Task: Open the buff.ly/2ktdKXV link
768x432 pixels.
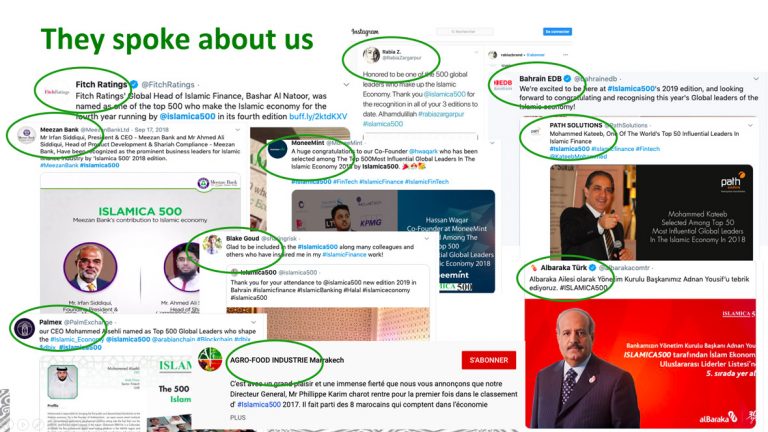Action: pos(318,117)
